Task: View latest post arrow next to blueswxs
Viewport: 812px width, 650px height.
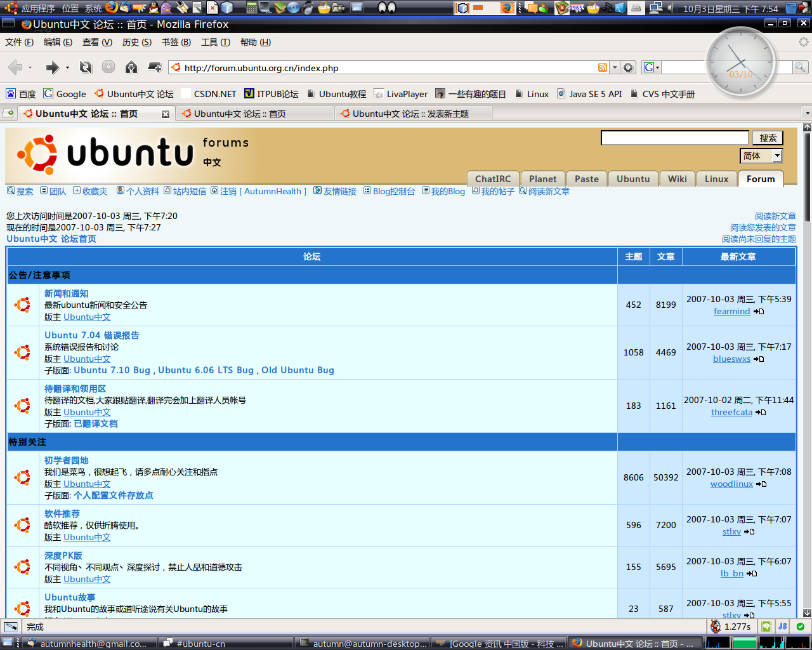Action: tap(759, 359)
